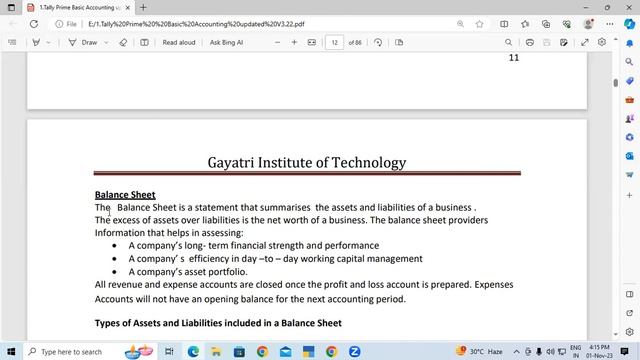The height and width of the screenshot is (360, 640).
Task: Show hidden system tray icons
Action: 516,351
